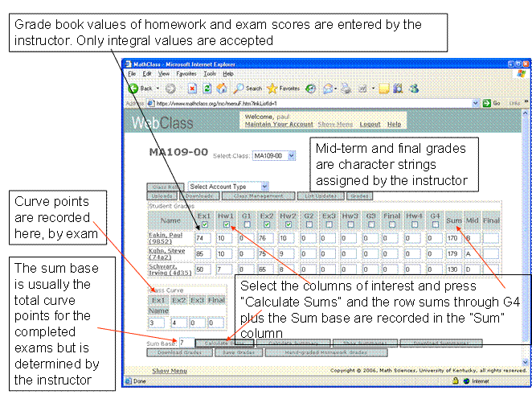
Task: Uncheck the Ex1 column checkbox
Action: [203, 225]
